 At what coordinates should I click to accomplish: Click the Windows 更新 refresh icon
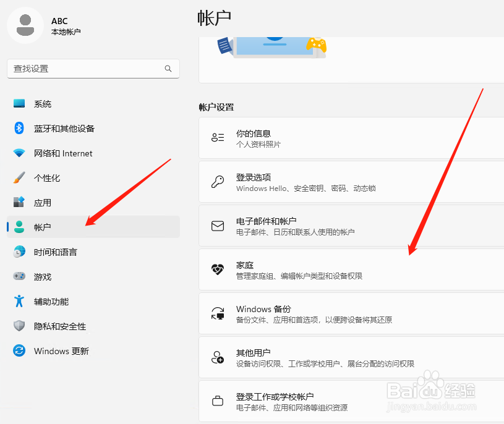coord(19,350)
